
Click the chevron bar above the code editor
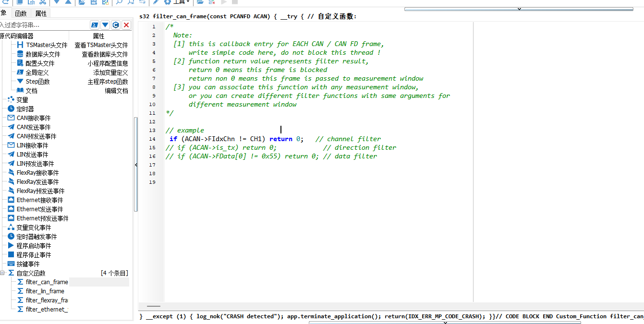point(519,9)
